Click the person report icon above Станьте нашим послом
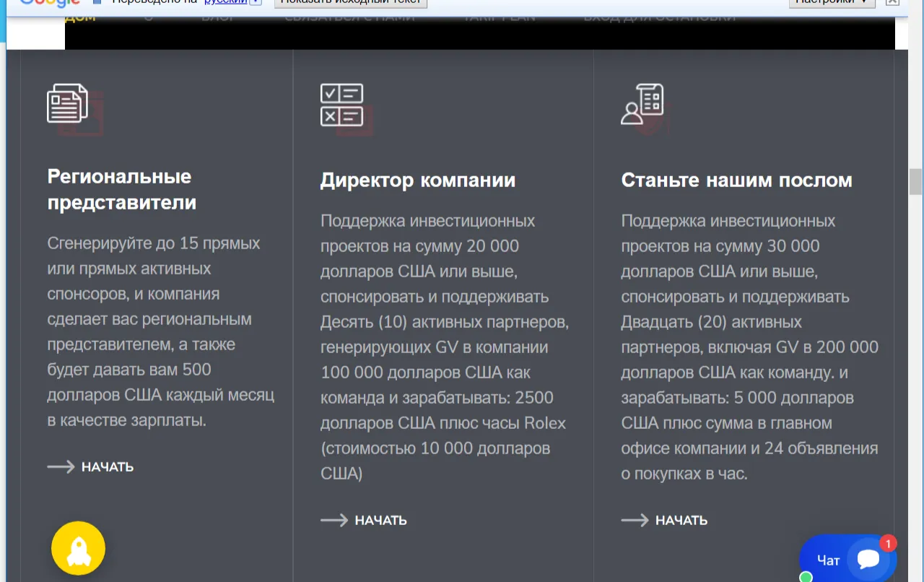Image resolution: width=924 pixels, height=582 pixels. point(642,104)
